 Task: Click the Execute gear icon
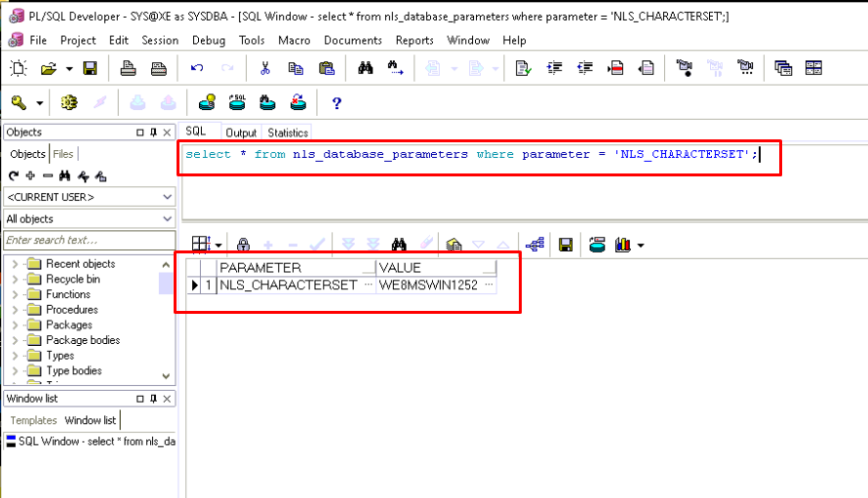tap(69, 102)
